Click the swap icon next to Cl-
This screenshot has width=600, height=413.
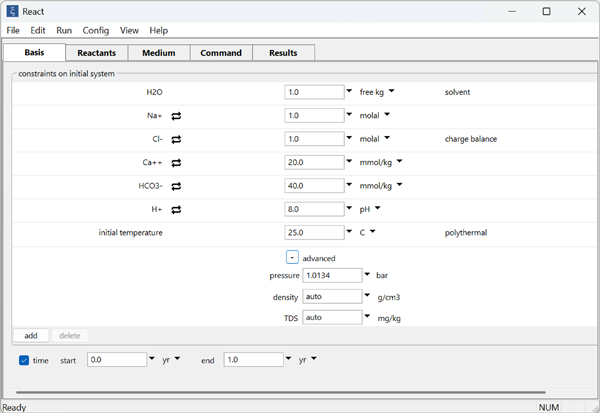click(x=177, y=139)
